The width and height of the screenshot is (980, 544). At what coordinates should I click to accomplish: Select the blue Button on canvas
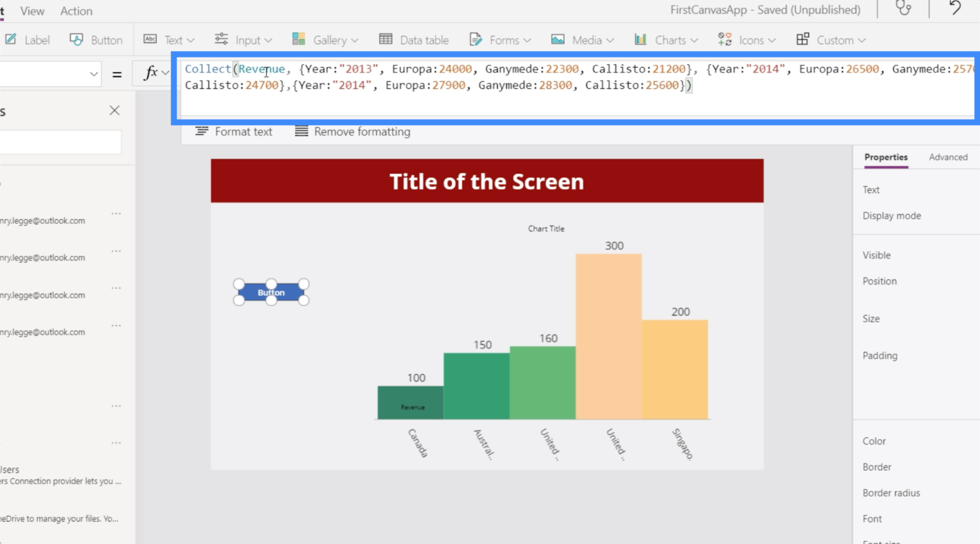coord(271,292)
